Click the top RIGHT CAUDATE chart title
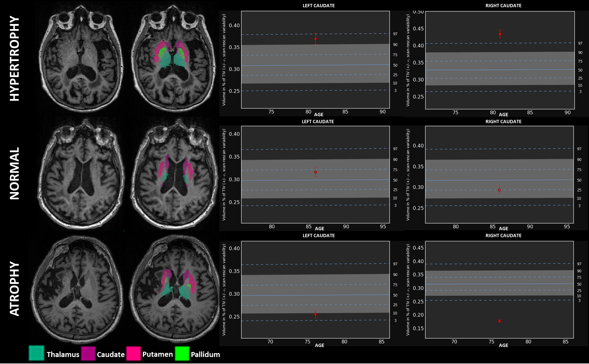 tap(503, 6)
